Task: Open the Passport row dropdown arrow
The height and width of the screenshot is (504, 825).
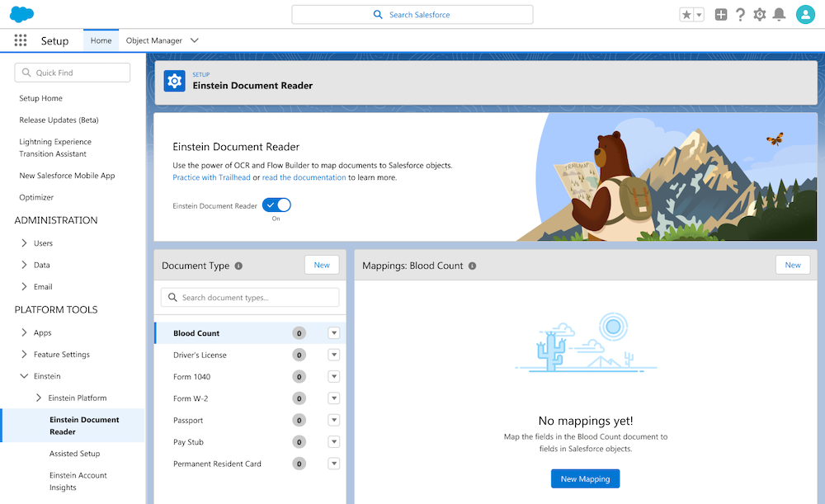Action: [333, 420]
